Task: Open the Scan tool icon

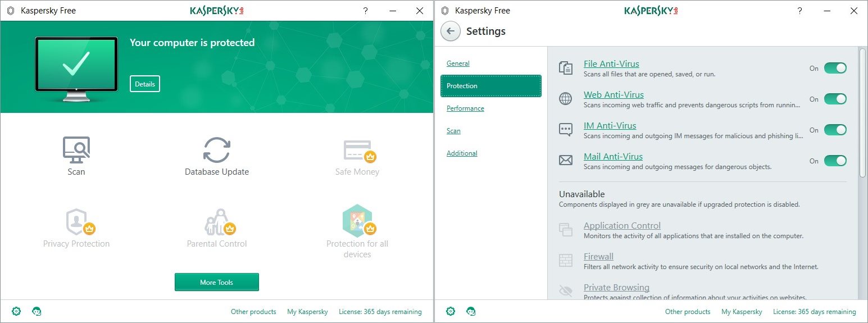Action: point(76,150)
